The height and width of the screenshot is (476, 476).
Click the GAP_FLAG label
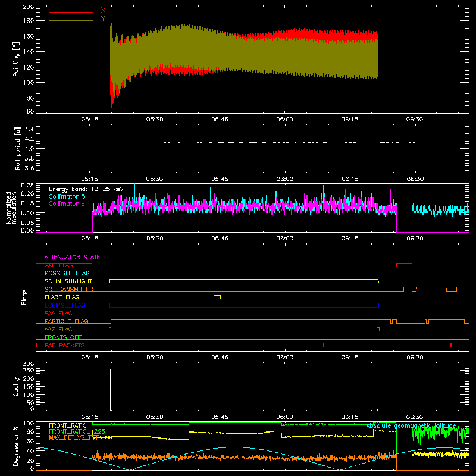[58, 265]
